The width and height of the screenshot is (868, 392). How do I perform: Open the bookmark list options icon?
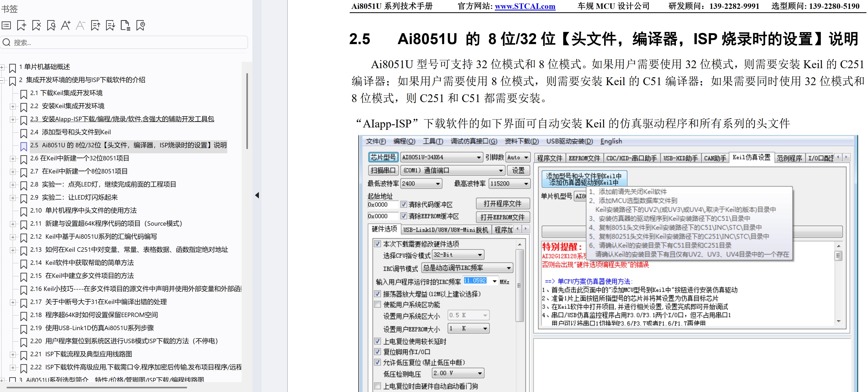pos(7,25)
